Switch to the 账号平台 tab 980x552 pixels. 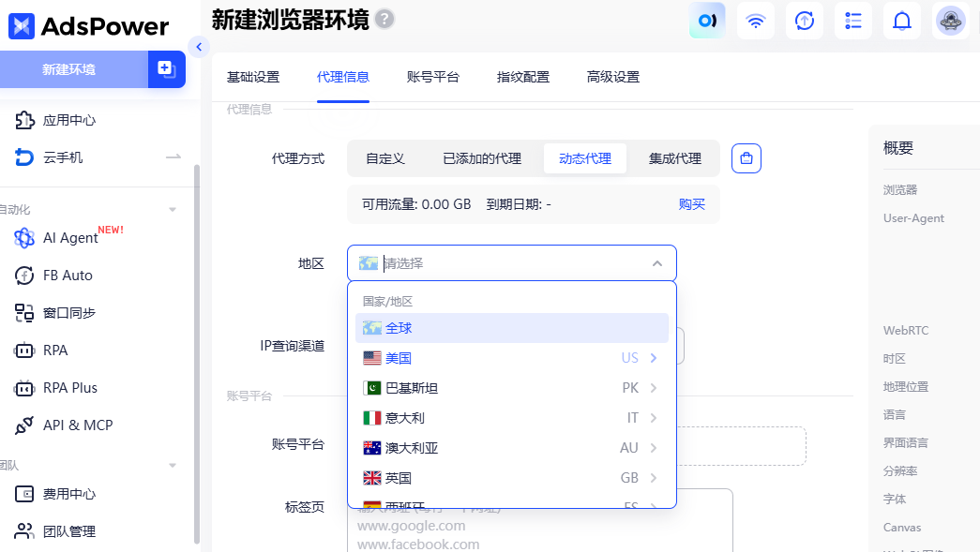pyautogui.click(x=433, y=77)
